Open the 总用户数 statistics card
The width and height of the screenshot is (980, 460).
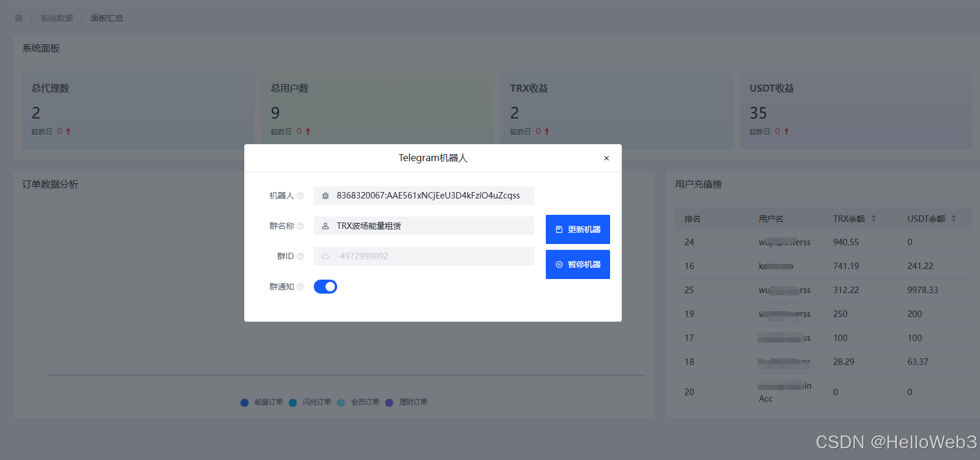pos(378,110)
